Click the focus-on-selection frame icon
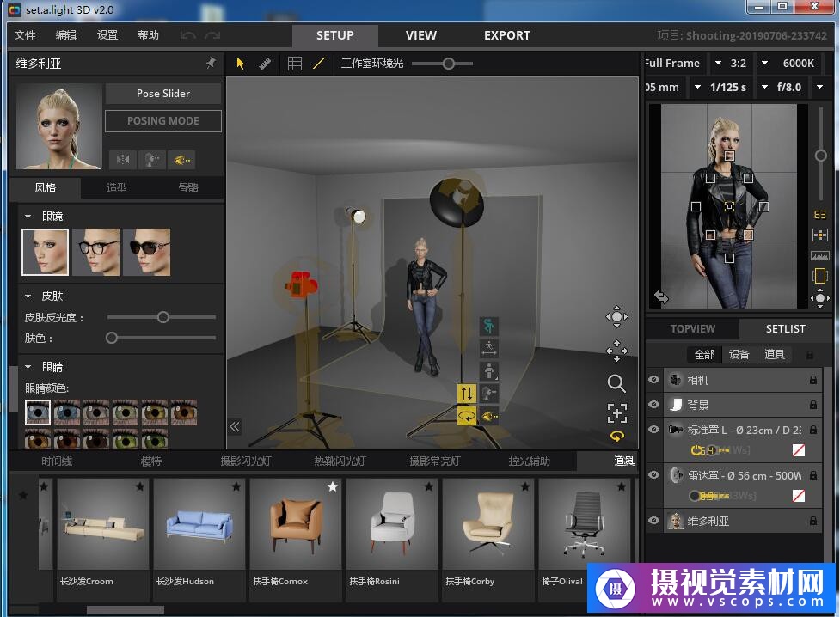Viewport: 840px width, 617px height. (616, 413)
